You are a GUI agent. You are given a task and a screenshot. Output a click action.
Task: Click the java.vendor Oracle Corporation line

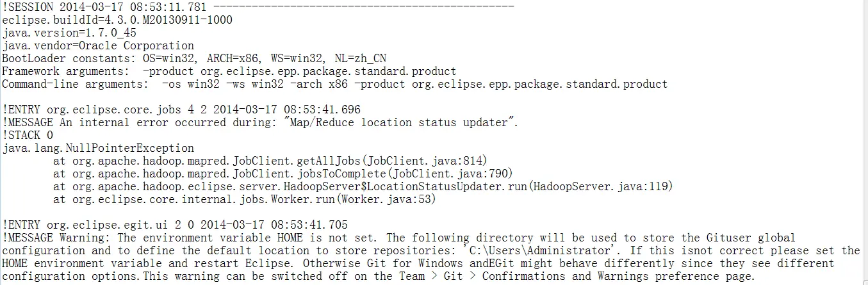click(98, 45)
